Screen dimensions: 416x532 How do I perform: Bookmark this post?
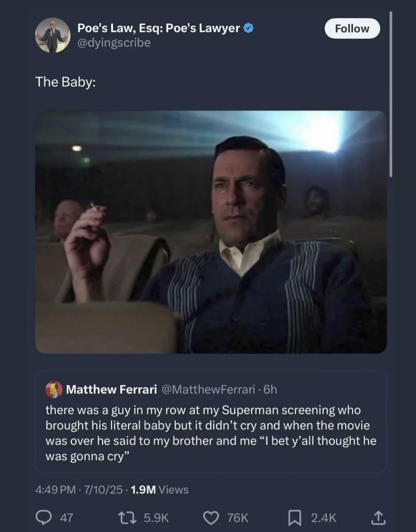pyautogui.click(x=294, y=518)
